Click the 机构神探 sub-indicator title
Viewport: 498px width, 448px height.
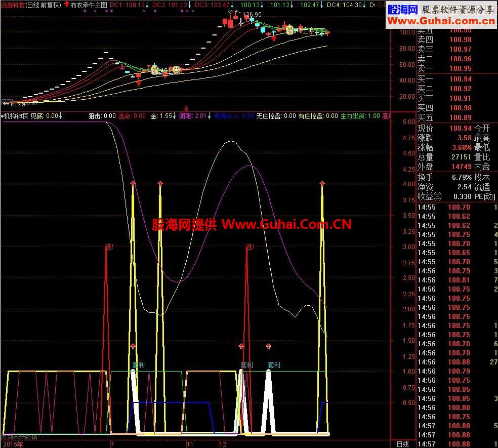(16, 116)
